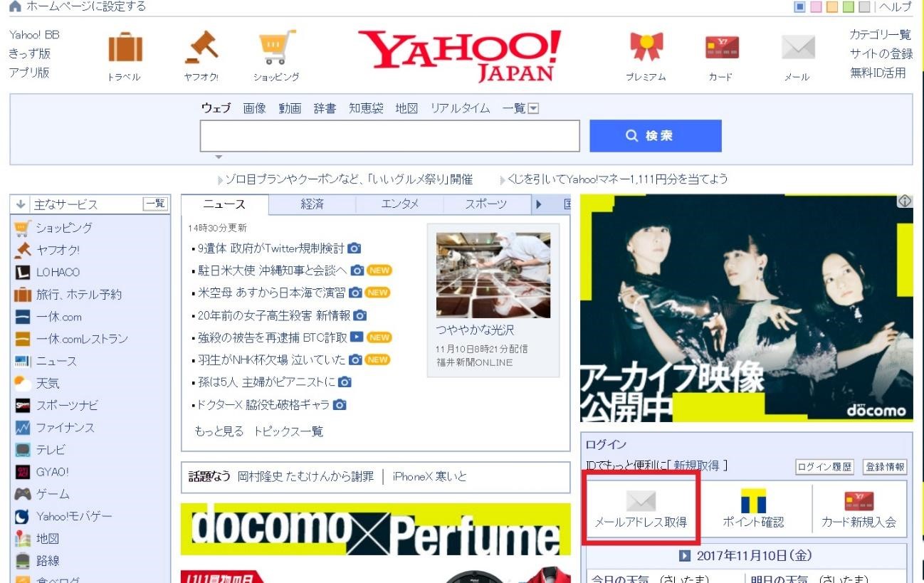Open the もっと見る news link

pos(219,431)
